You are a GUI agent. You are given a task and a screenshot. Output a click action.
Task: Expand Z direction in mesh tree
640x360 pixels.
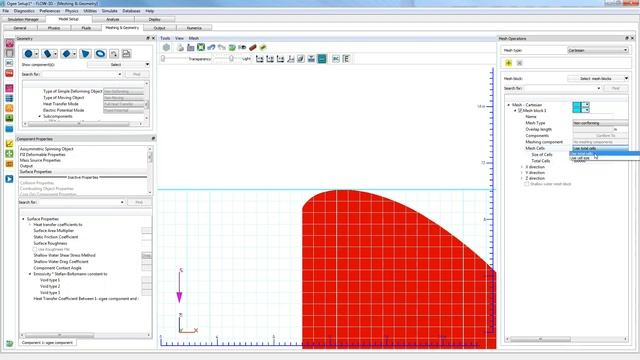point(522,178)
